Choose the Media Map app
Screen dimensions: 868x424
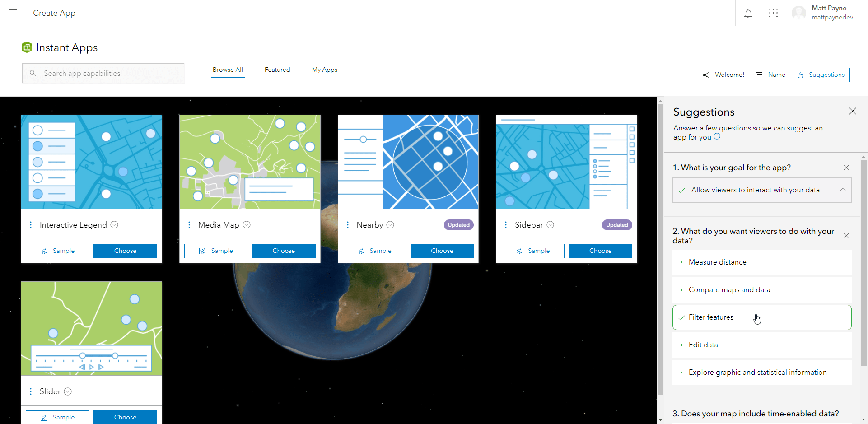pyautogui.click(x=284, y=251)
